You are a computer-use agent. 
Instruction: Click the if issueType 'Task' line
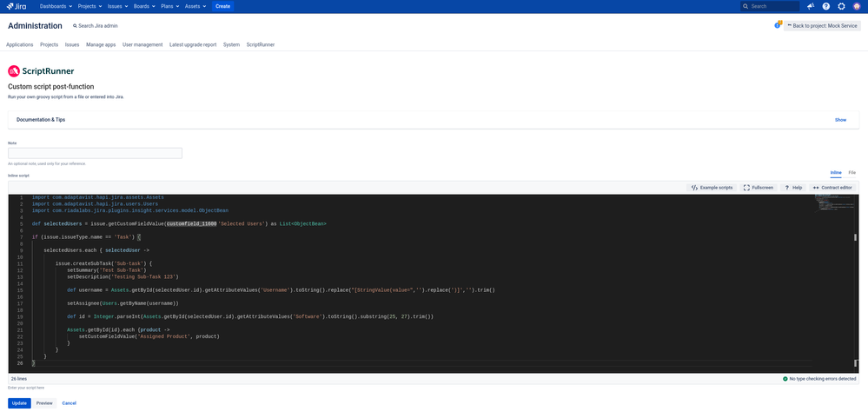pos(87,237)
